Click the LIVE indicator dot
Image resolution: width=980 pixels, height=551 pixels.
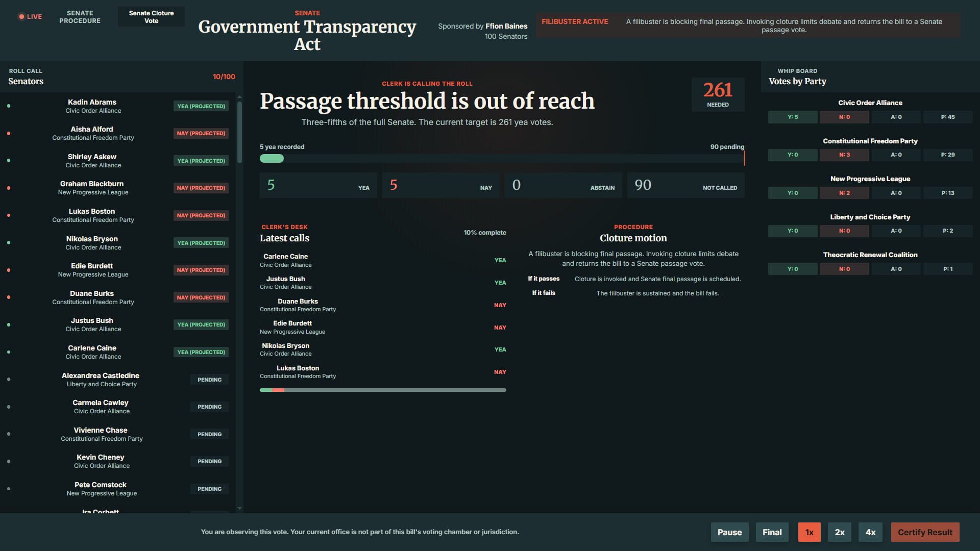point(21,17)
